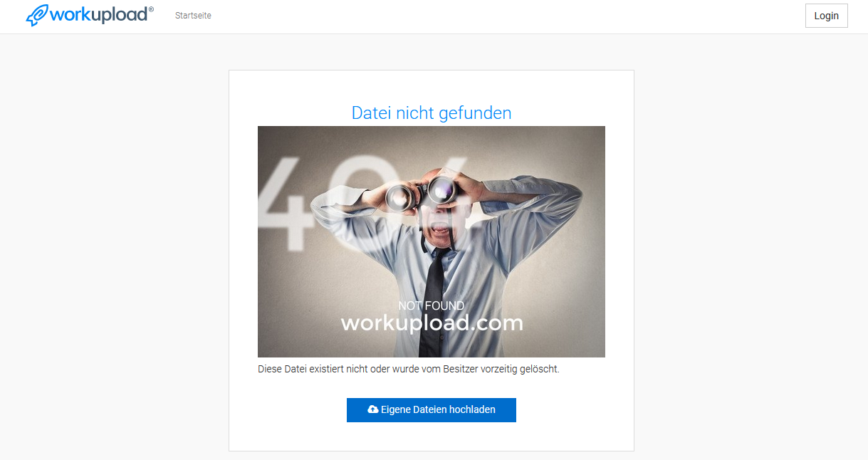Click Eigene Dateien hochladen button
This screenshot has width=868, height=460.
coord(432,410)
